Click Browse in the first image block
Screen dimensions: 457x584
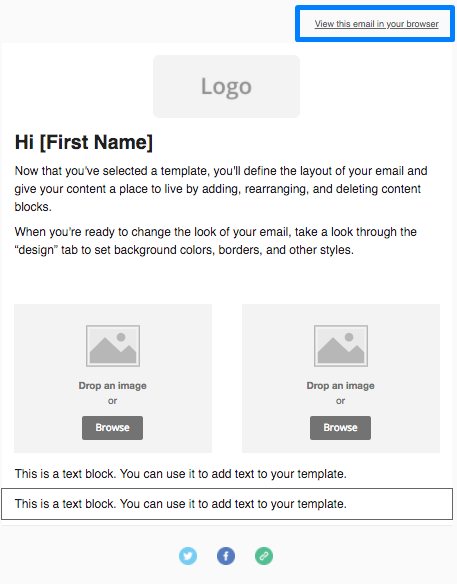[x=112, y=428]
